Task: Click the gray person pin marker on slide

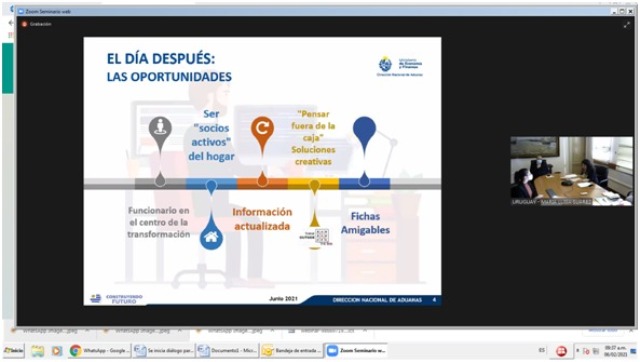Action: click(160, 129)
